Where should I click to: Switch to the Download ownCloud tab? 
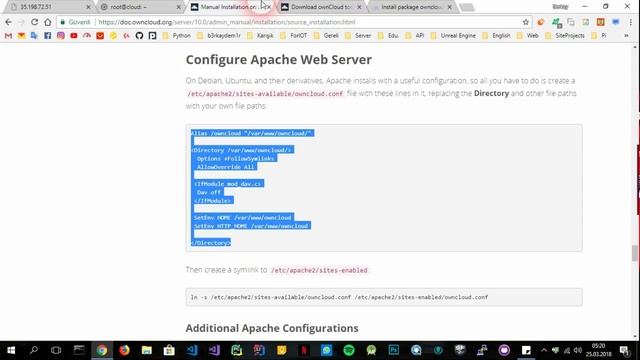click(x=320, y=7)
